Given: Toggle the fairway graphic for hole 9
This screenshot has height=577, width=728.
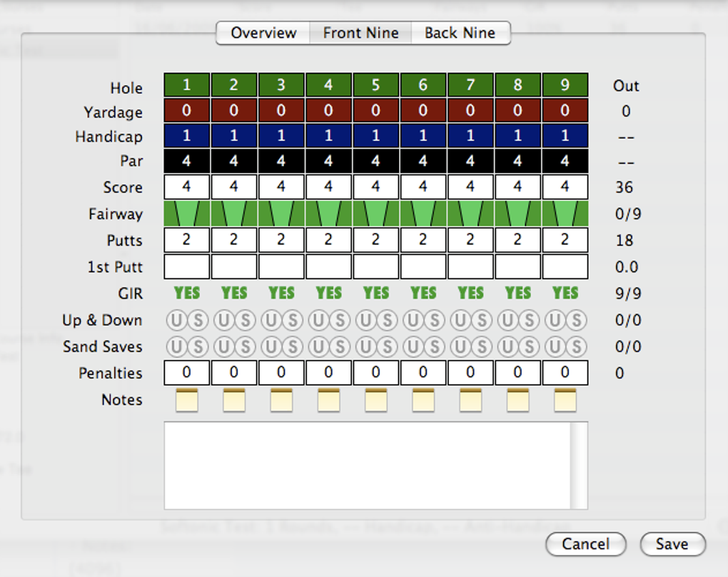Looking at the screenshot, I should (x=565, y=214).
